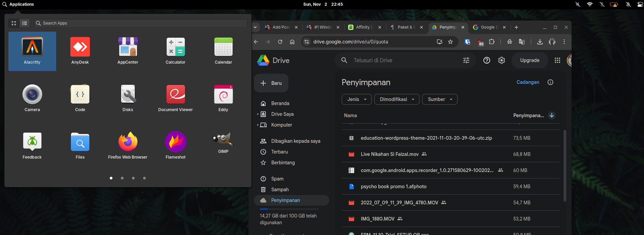The image size is (644, 235).
Task: Launch the Alacritty terminal app
Action: click(x=32, y=51)
